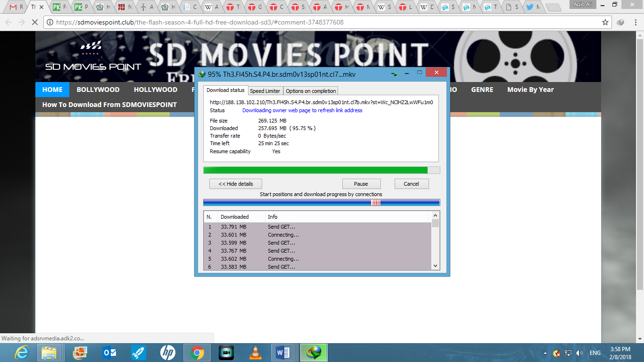The height and width of the screenshot is (362, 644).
Task: Open How To Download From SDMOVIESPOINT
Action: [109, 105]
